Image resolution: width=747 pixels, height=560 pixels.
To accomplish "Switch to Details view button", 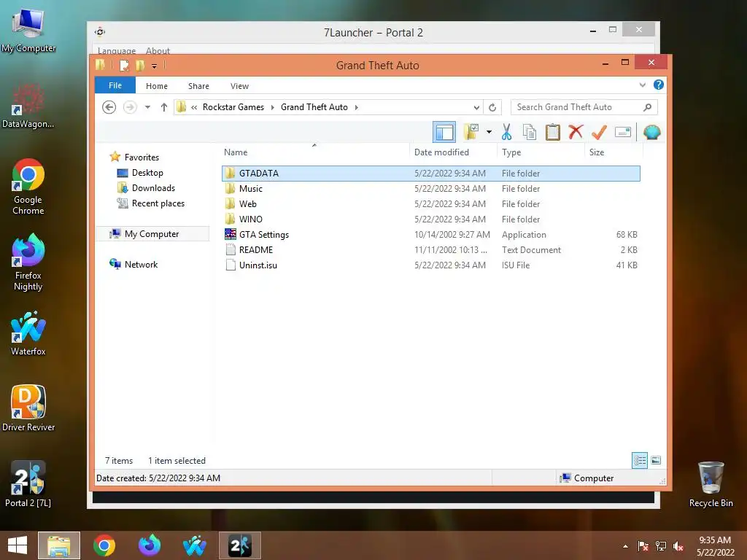I will (x=639, y=460).
